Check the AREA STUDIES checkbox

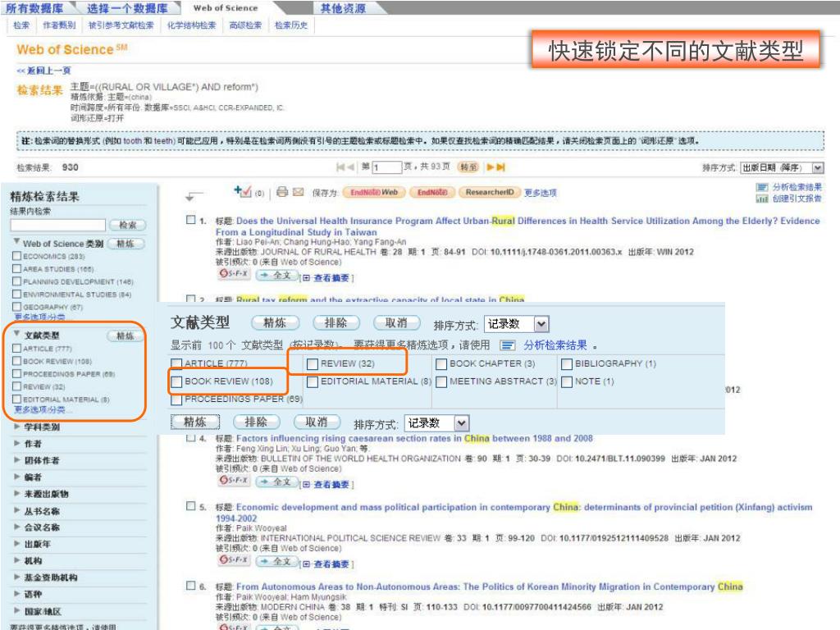pyautogui.click(x=16, y=269)
